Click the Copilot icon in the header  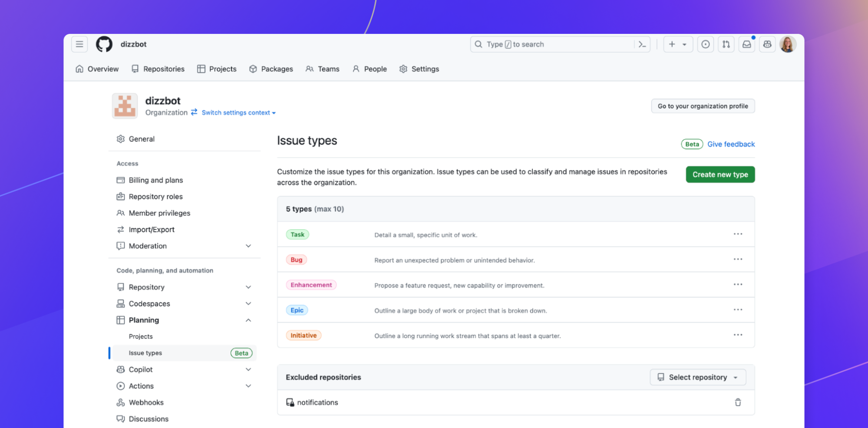pos(767,44)
